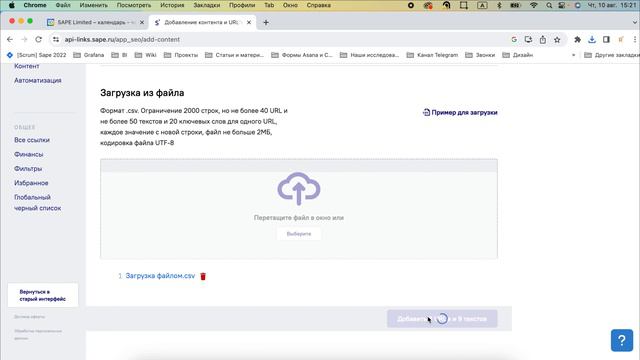Click the Выберите file button

[x=299, y=234]
